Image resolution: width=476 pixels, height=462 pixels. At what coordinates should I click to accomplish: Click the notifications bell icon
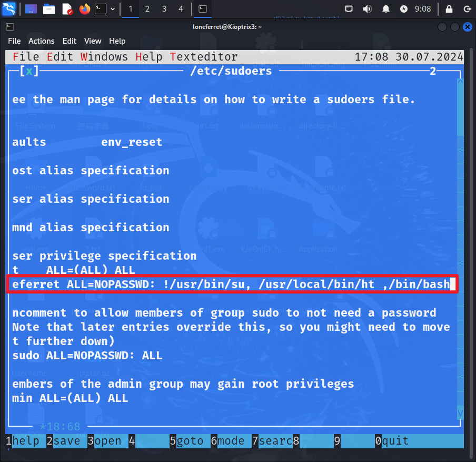pyautogui.click(x=385, y=9)
